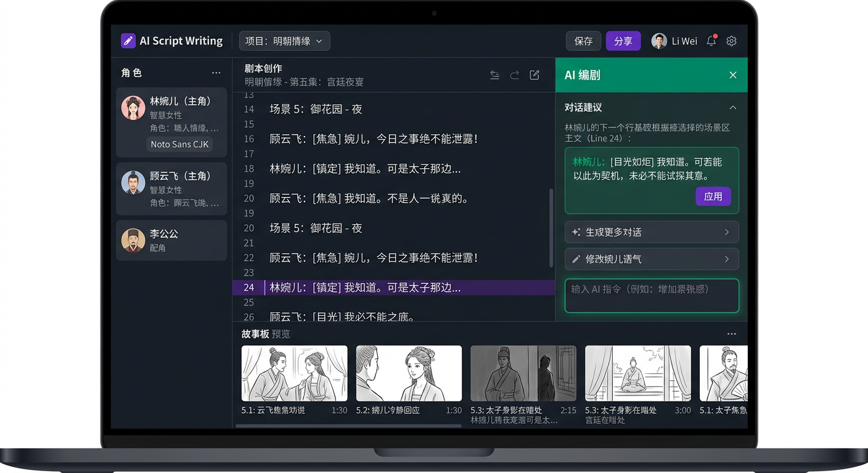Click the script editor vertical scrollbar
The height and width of the screenshot is (473, 868).
click(551, 228)
